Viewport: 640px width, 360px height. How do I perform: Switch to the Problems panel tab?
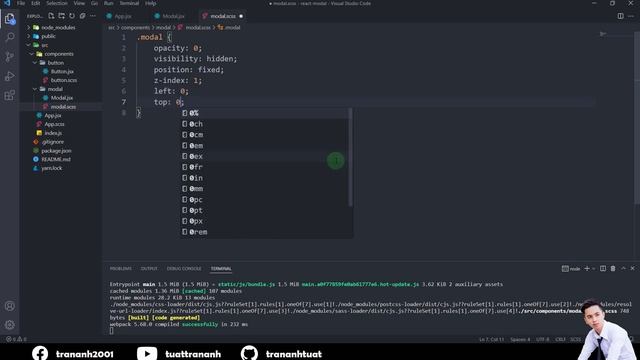pos(121,269)
